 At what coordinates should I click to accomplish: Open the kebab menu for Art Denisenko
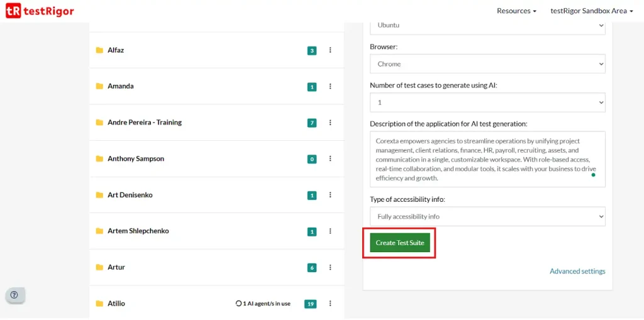coord(330,195)
